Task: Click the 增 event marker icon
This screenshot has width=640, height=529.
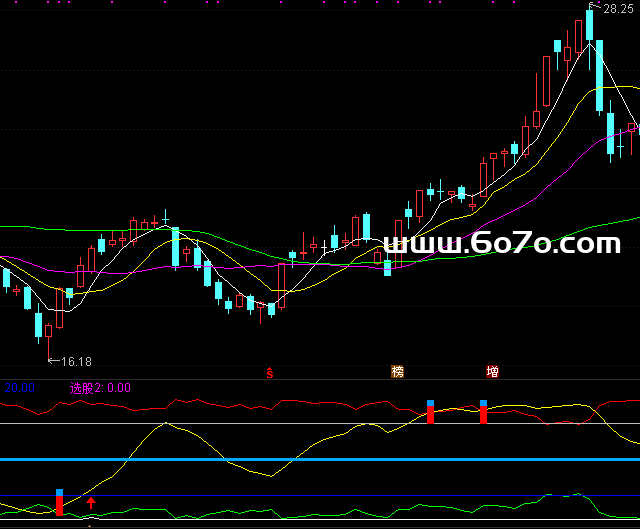Action: [x=492, y=372]
